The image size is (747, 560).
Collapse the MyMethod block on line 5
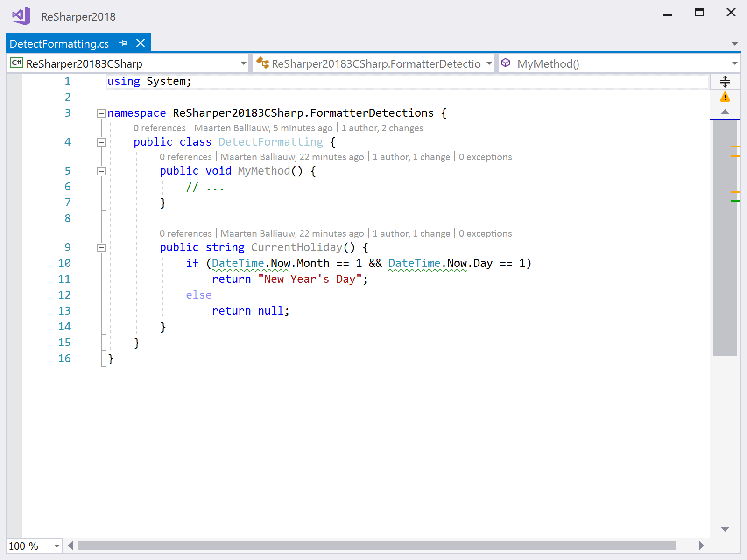[x=101, y=171]
